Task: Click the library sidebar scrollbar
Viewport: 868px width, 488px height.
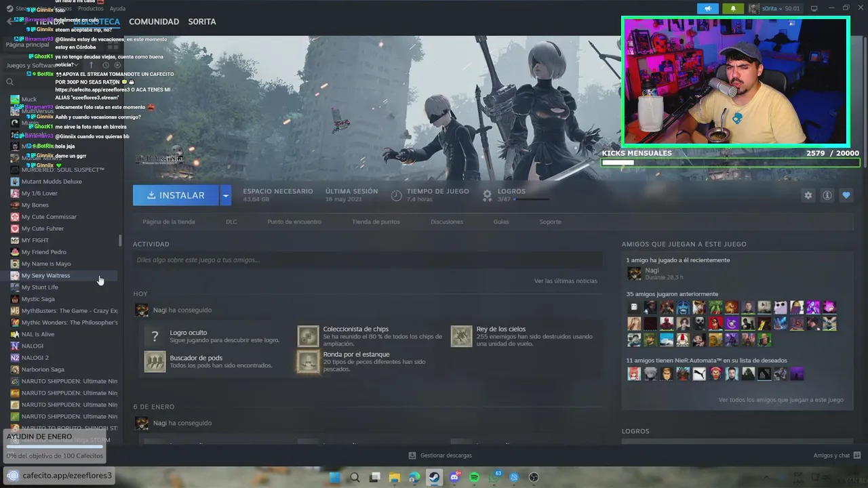Action: pyautogui.click(x=121, y=241)
